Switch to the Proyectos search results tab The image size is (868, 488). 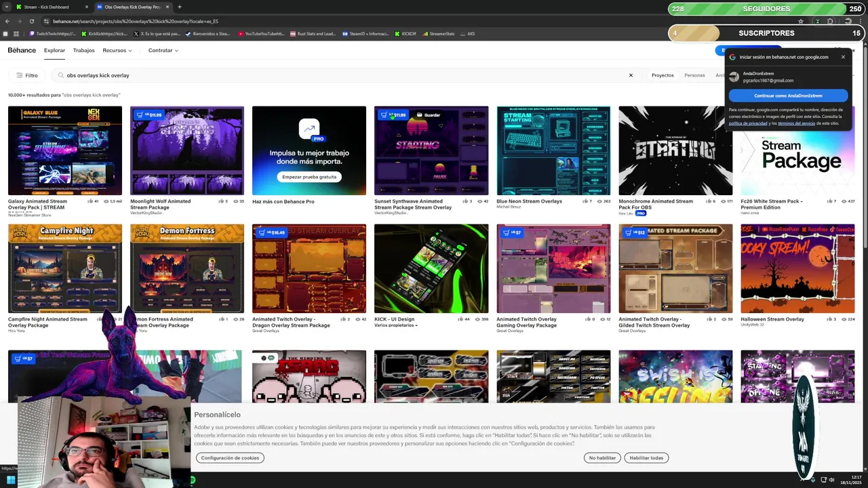[x=663, y=75]
